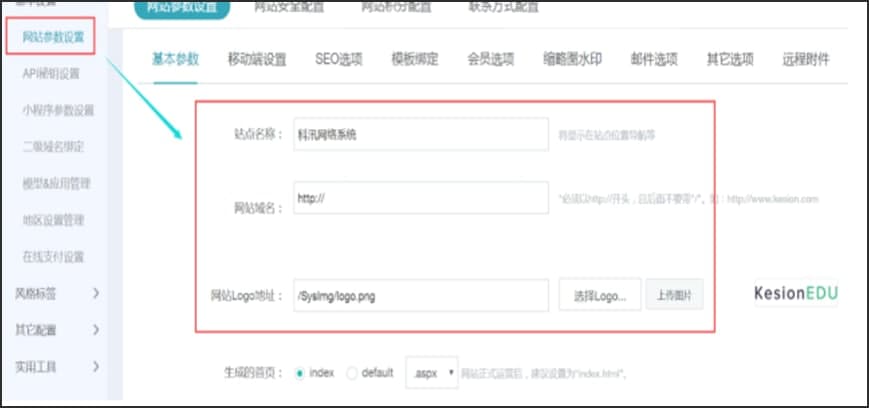
Task: Select the index radio button
Action: (300, 373)
